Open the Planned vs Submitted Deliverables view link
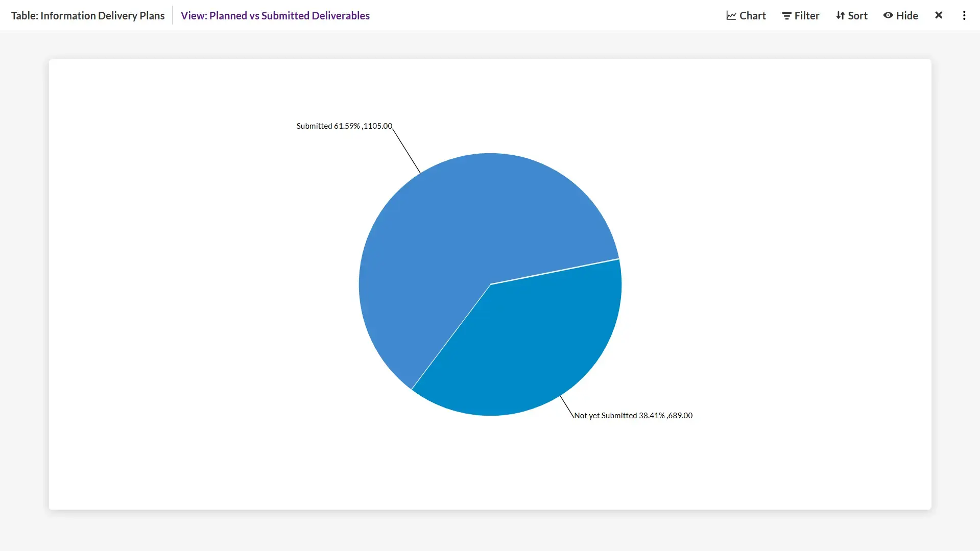980x551 pixels. [275, 15]
